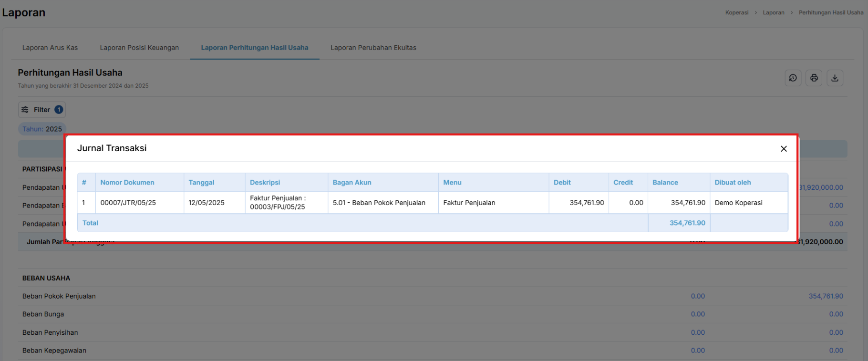Click the Total row label
This screenshot has height=361, width=868.
(90, 223)
